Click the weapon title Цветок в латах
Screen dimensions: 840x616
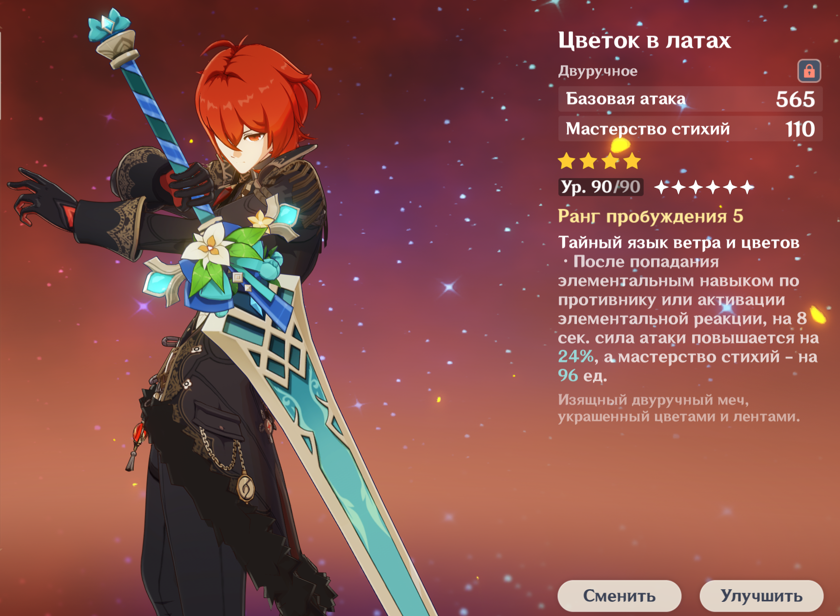pyautogui.click(x=644, y=40)
